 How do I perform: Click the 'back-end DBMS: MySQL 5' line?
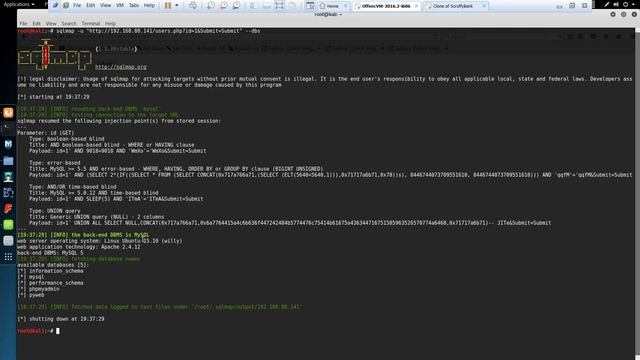(x=50, y=253)
